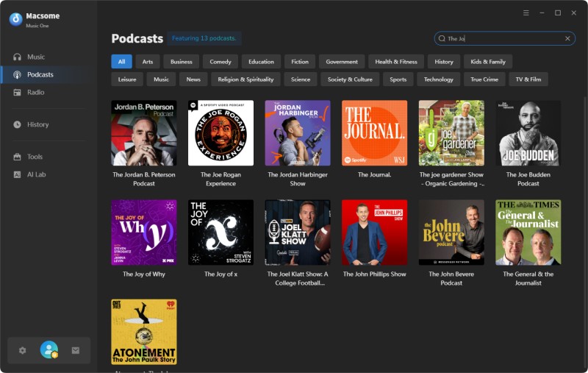This screenshot has height=373, width=588.
Task: Open the AI Lab icon
Action: [x=17, y=174]
